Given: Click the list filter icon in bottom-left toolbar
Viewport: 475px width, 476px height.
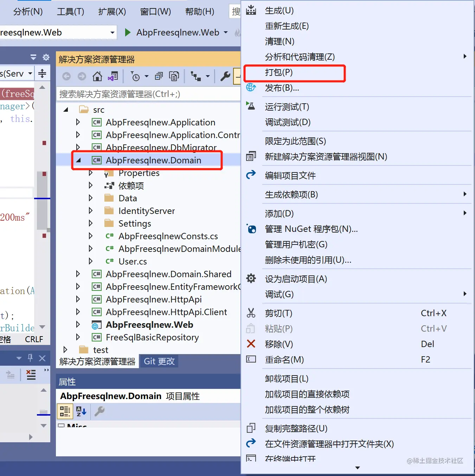Looking at the screenshot, I should (x=31, y=375).
